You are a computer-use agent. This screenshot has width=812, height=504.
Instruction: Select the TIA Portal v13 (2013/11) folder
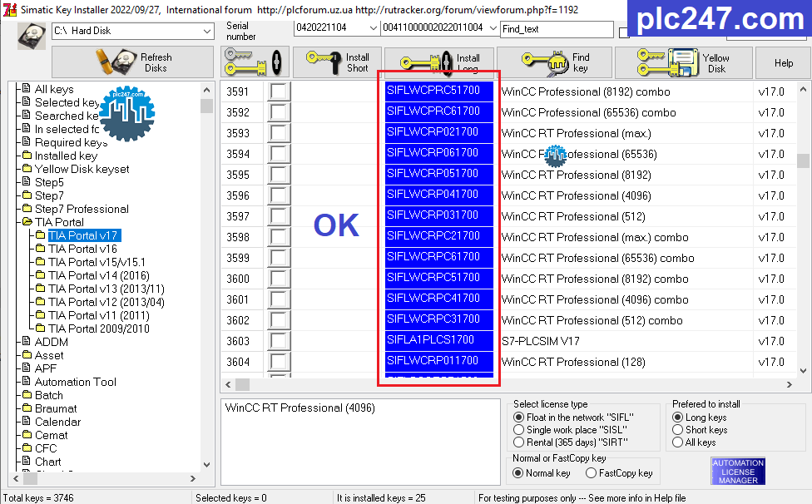click(x=106, y=289)
